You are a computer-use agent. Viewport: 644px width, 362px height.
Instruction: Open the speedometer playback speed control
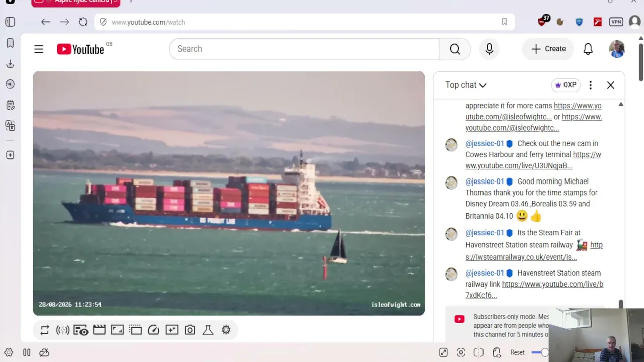point(153,330)
